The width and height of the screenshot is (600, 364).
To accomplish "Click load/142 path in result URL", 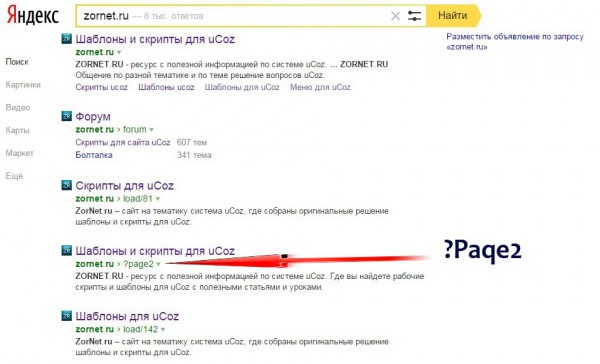I will (x=140, y=329).
